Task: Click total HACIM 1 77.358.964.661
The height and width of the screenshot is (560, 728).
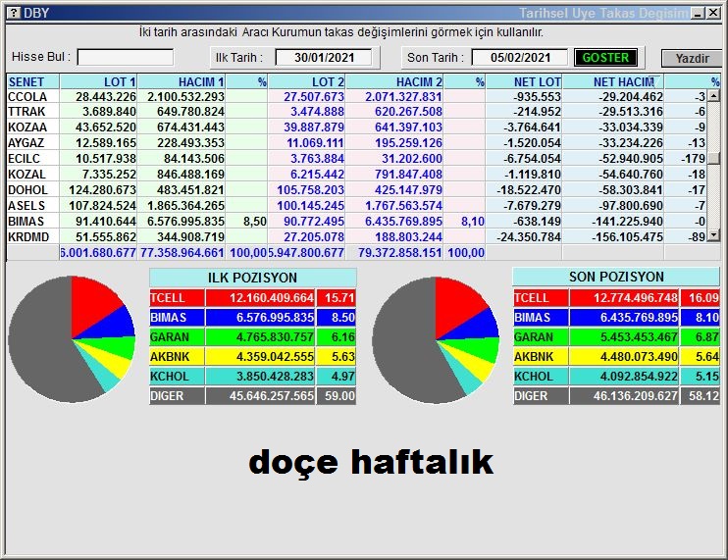Action: tap(182, 253)
